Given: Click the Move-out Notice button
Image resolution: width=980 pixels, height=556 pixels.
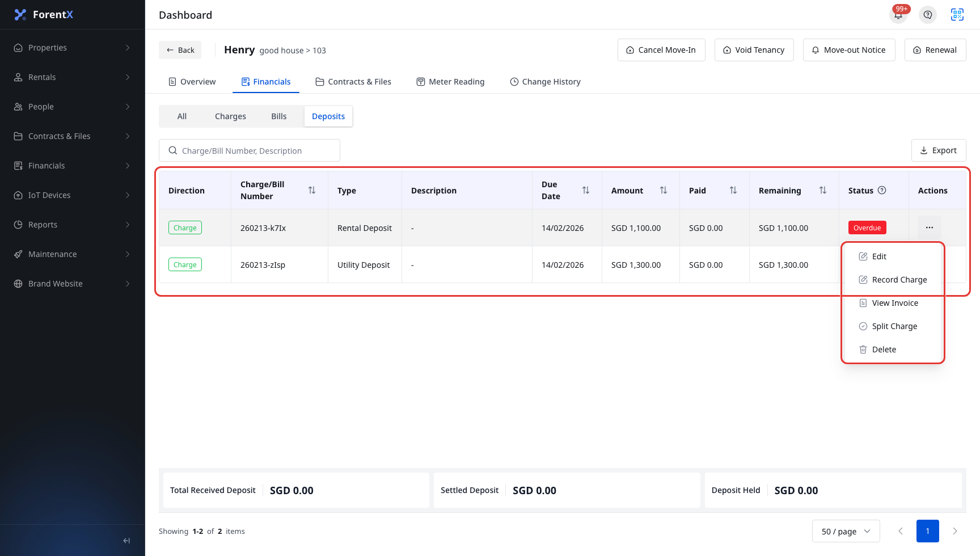Looking at the screenshot, I should pyautogui.click(x=849, y=50).
